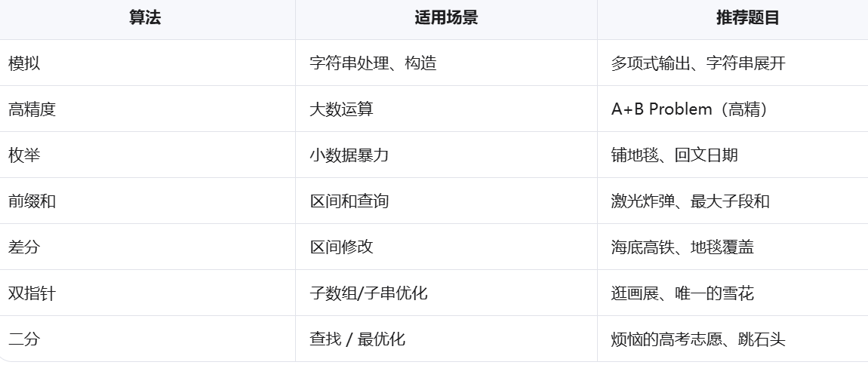Click the 推荐题目 column header
Image resolution: width=868 pixels, height=365 pixels.
pos(748,17)
